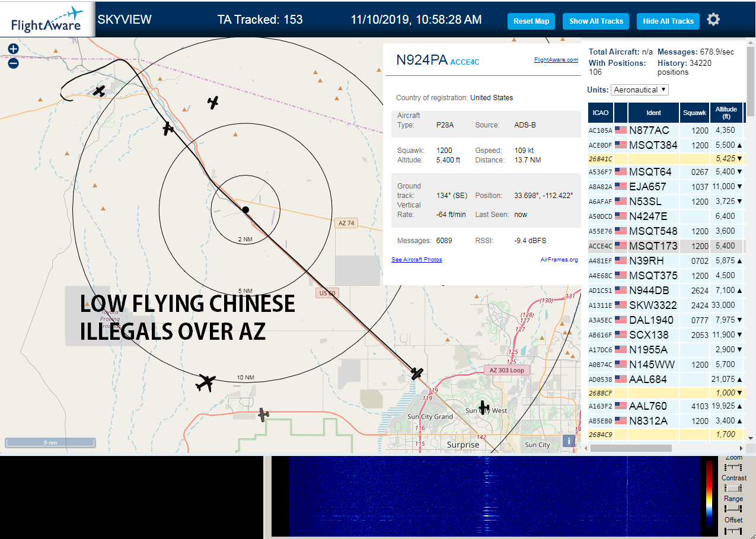Click the Show All Tracks button
Viewport: 756px width, 539px height.
596,21
